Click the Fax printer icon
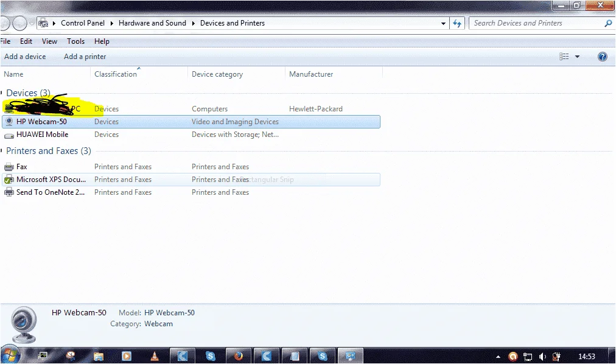The image size is (616, 364). 9,167
